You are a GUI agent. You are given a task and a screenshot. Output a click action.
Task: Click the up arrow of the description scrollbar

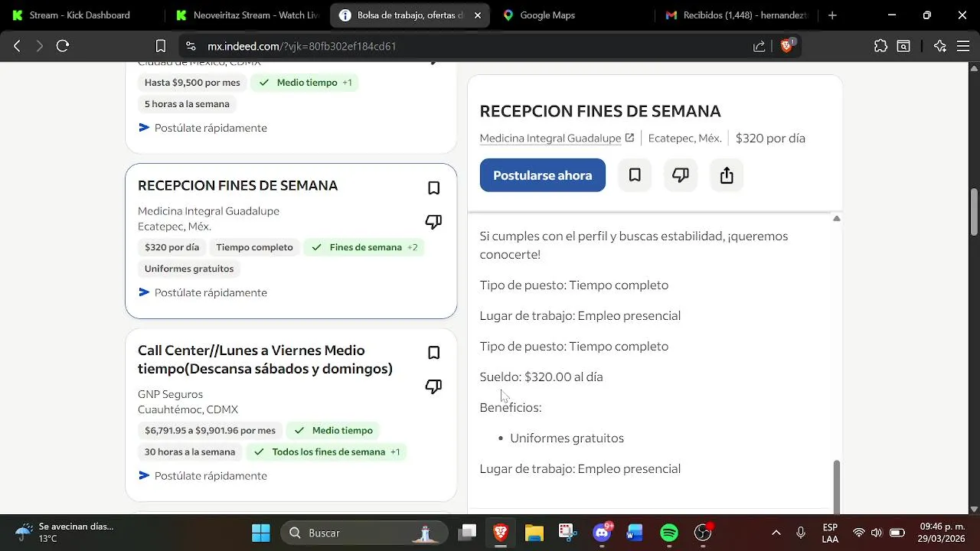pos(836,219)
